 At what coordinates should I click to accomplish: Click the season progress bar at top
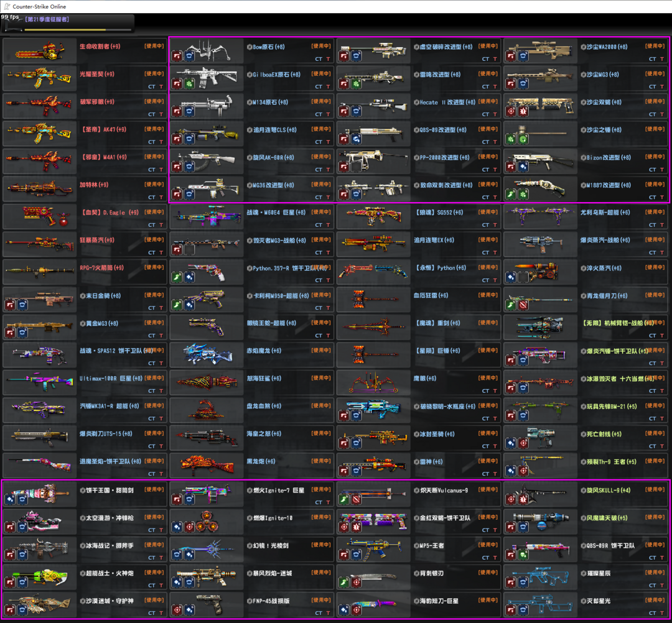point(78,30)
